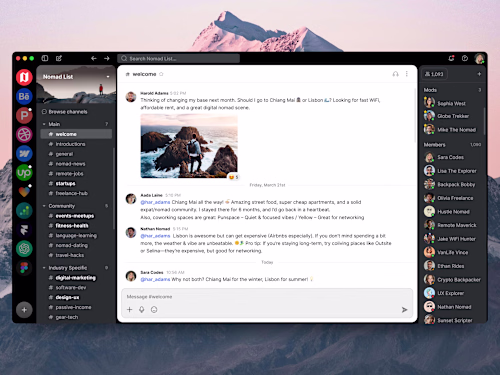The height and width of the screenshot is (375, 500).
Task: Select the introductions channel
Action: [76, 144]
